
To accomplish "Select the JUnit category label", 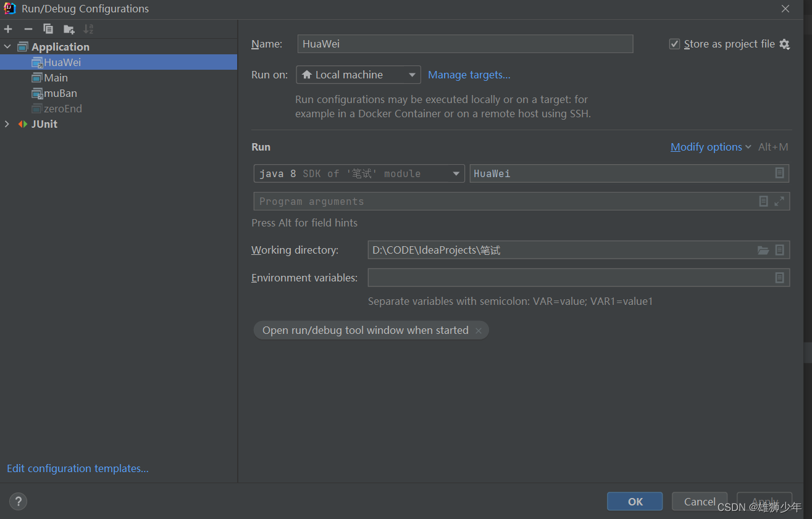I will tap(44, 124).
